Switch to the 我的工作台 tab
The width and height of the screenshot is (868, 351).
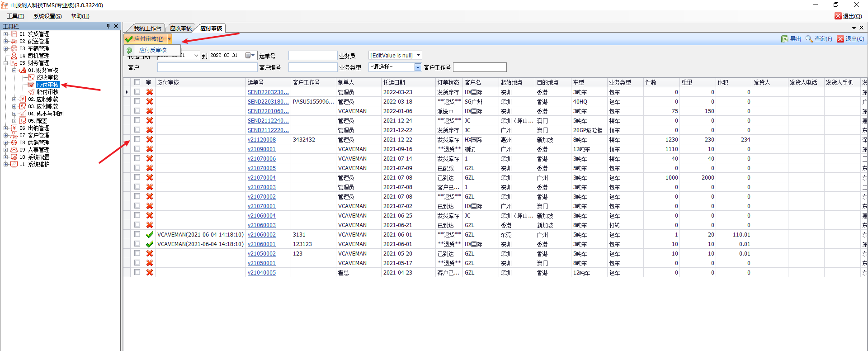click(147, 28)
